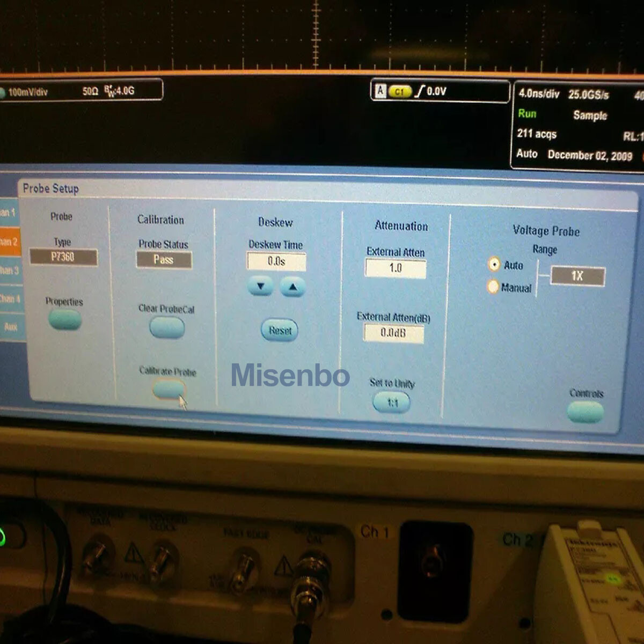Screen dimensions: 644x644
Task: Click the A trigger indicator icon
Action: [380, 91]
